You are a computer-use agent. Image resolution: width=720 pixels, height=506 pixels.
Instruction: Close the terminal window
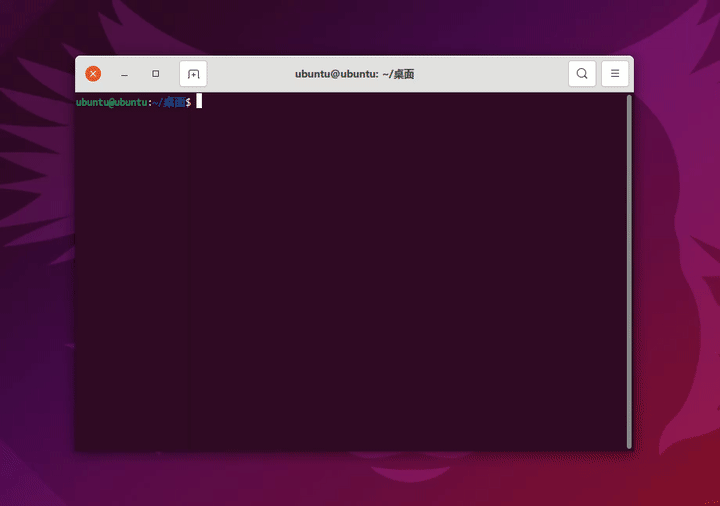[93, 74]
